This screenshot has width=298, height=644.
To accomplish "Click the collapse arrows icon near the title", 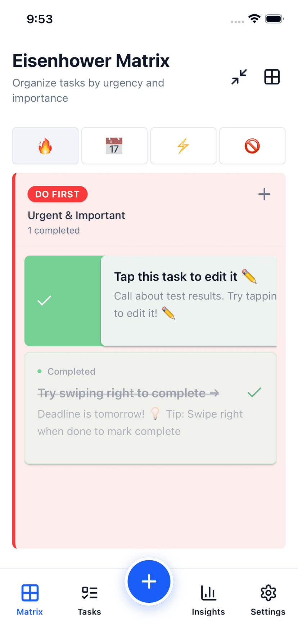I will point(239,77).
